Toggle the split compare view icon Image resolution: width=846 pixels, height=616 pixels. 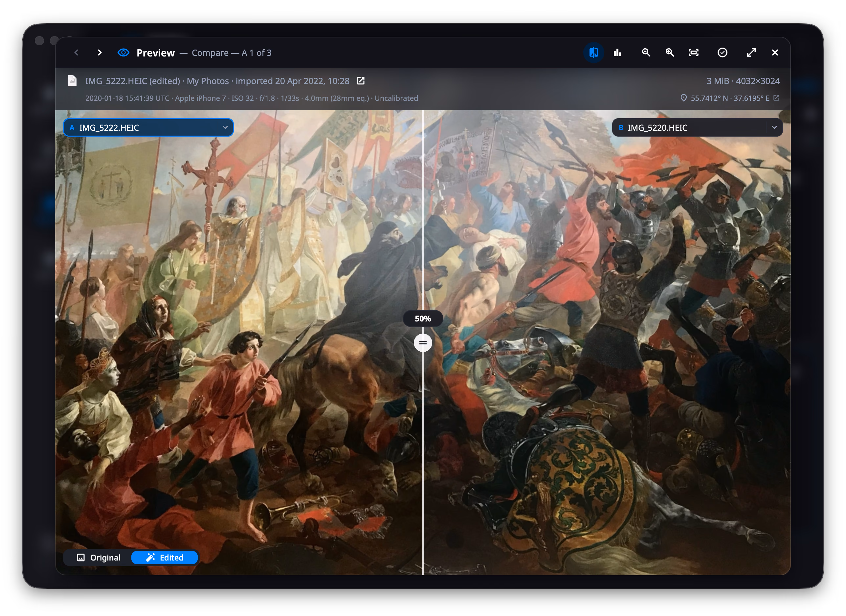593,53
